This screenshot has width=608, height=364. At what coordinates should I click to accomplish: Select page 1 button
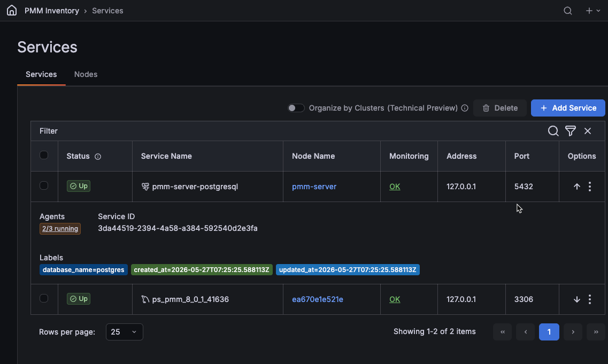[x=549, y=332]
